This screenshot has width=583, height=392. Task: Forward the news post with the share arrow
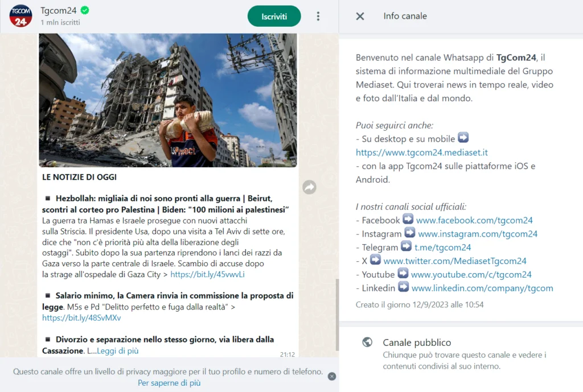pyautogui.click(x=309, y=187)
